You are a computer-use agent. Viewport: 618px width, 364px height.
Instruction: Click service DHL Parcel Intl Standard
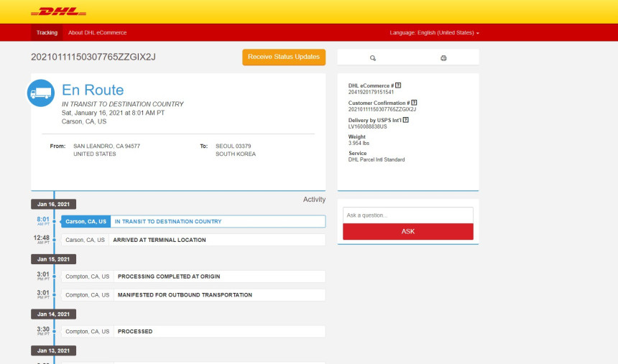click(x=377, y=159)
